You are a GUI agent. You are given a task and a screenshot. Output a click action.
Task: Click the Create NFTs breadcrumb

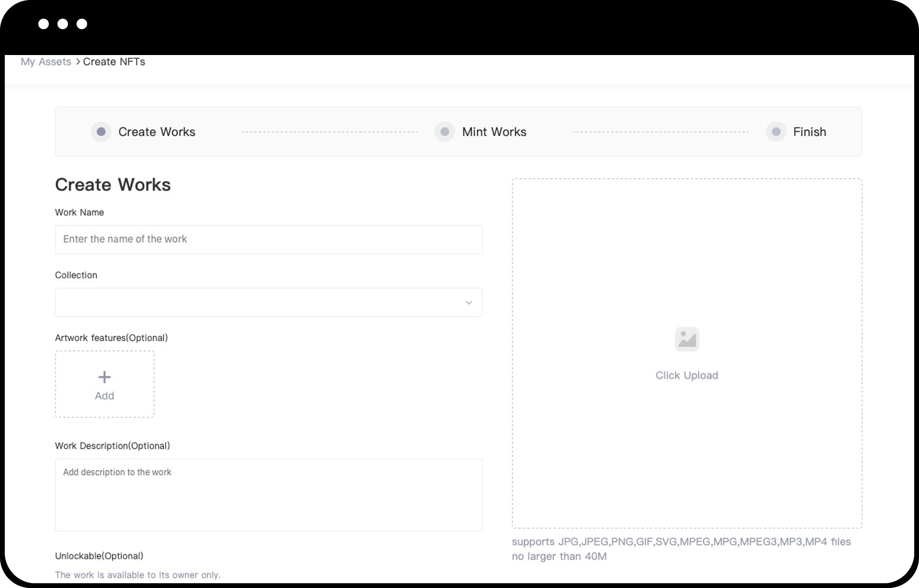[114, 62]
